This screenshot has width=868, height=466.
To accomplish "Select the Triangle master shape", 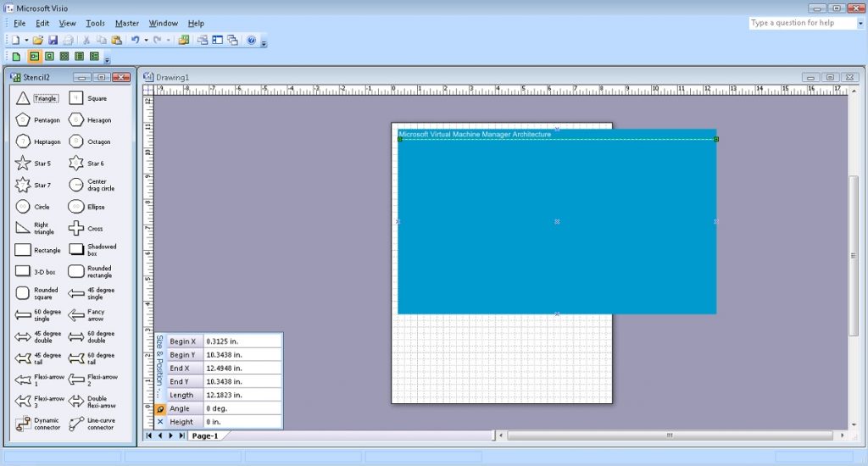I will click(x=37, y=98).
